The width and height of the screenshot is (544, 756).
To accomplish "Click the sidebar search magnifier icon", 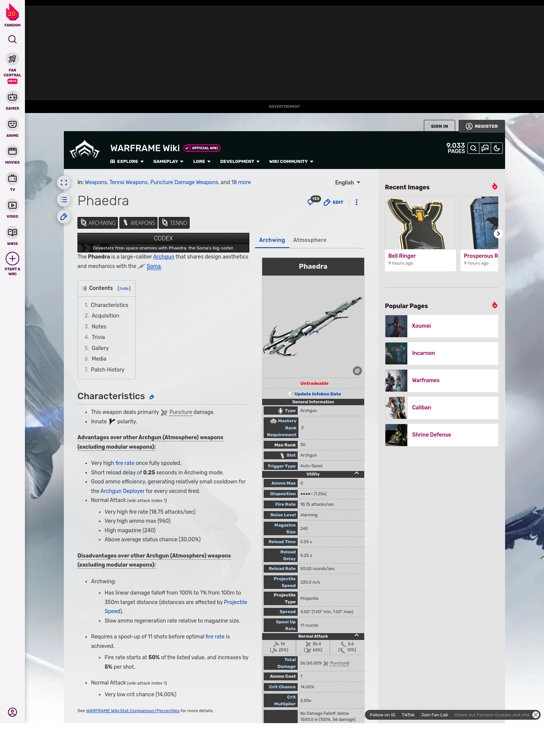I will [12, 39].
